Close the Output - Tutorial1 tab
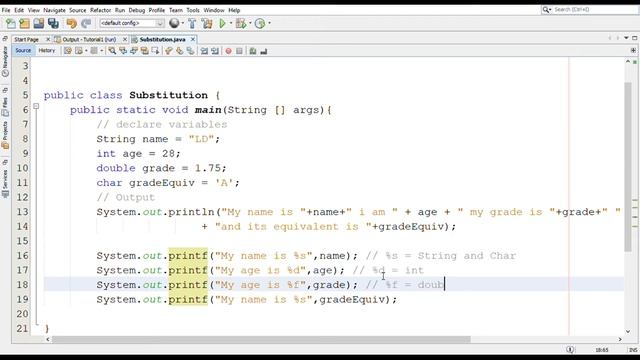 coord(124,40)
